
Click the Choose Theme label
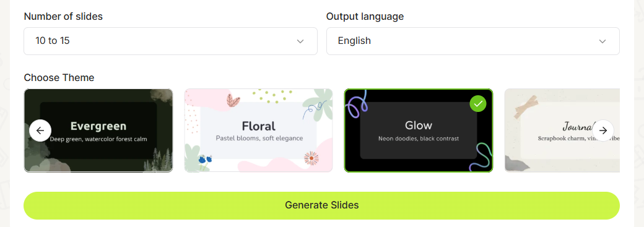point(59,77)
